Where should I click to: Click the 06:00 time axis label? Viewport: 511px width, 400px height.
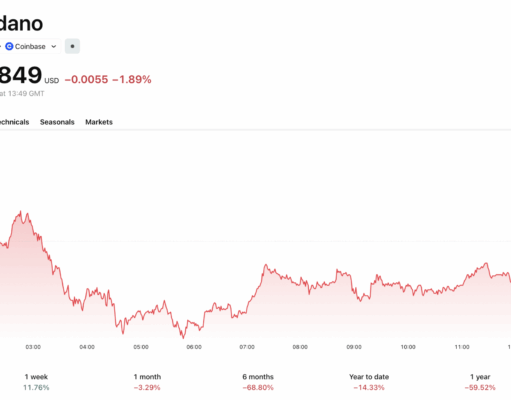point(194,347)
